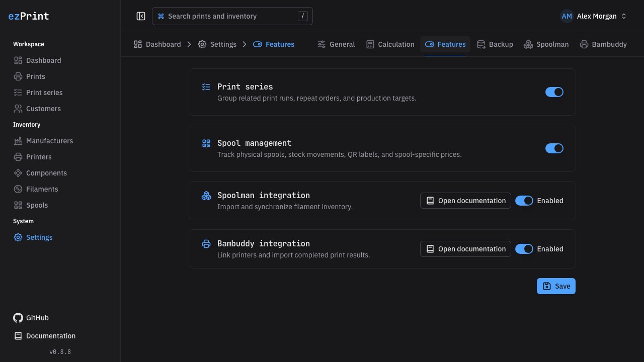This screenshot has height=362, width=644.
Task: Click the Settings breadcrumb link
Action: pos(217,44)
